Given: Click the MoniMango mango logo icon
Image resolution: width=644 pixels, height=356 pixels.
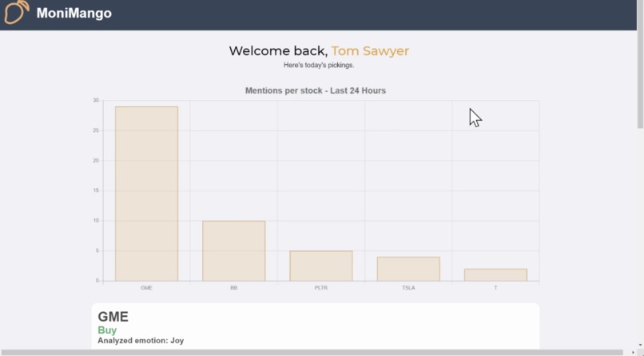Looking at the screenshot, I should [17, 12].
